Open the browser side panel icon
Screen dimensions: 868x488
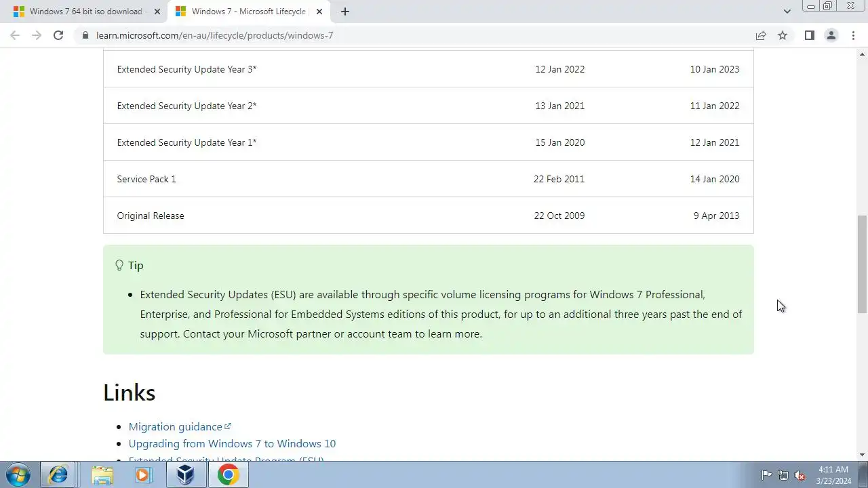pos(809,35)
